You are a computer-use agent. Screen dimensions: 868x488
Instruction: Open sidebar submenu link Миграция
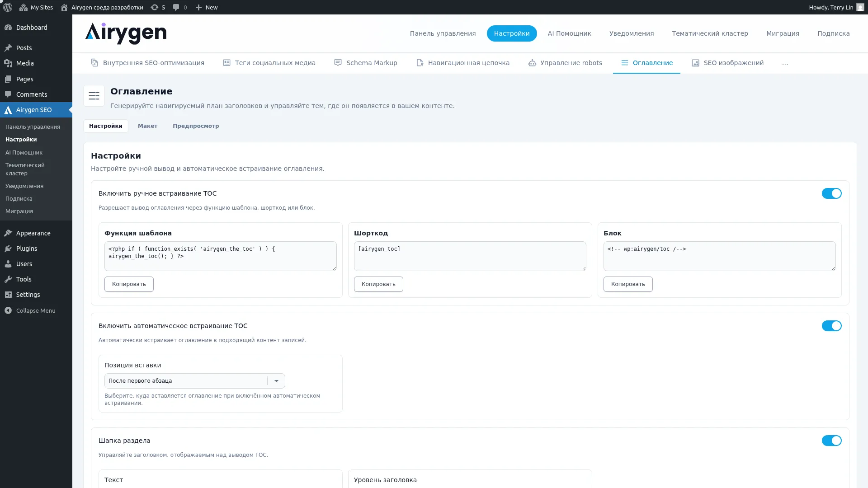(x=19, y=211)
